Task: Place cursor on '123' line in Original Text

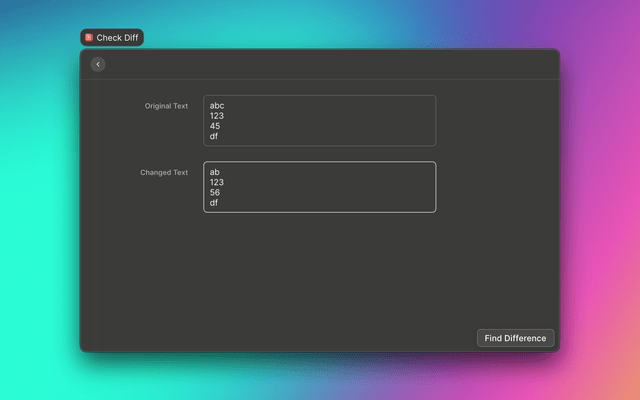Action: [x=217, y=116]
